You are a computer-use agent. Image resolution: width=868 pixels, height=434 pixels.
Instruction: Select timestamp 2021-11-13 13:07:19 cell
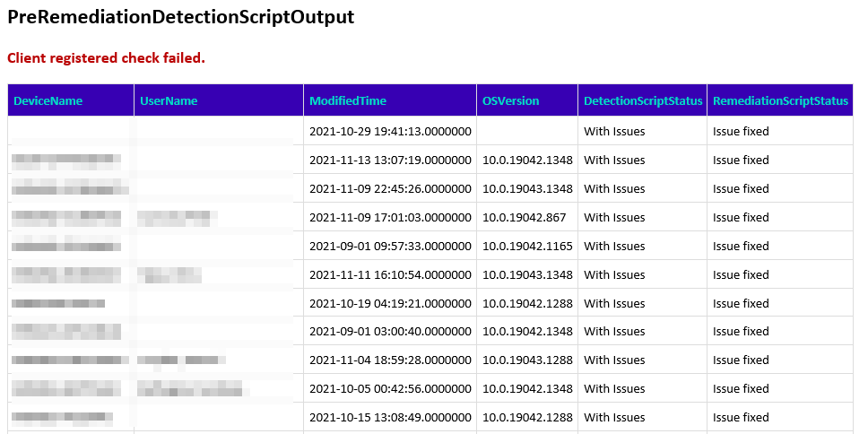390,161
